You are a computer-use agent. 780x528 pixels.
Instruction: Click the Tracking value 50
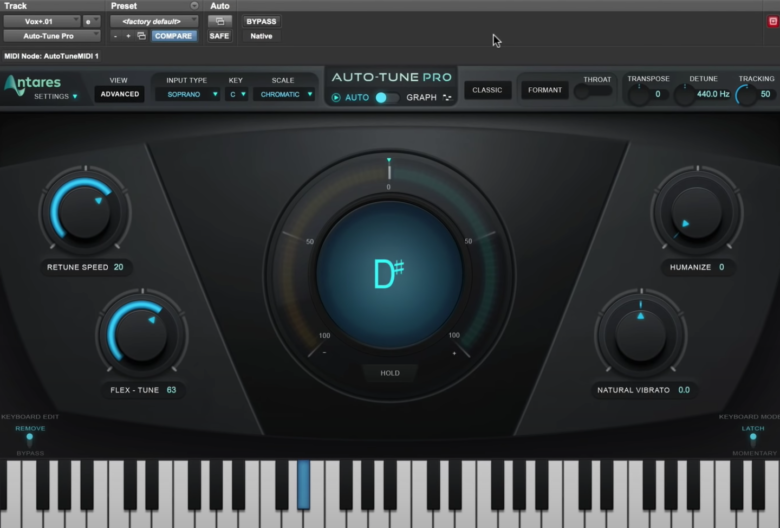pyautogui.click(x=765, y=94)
